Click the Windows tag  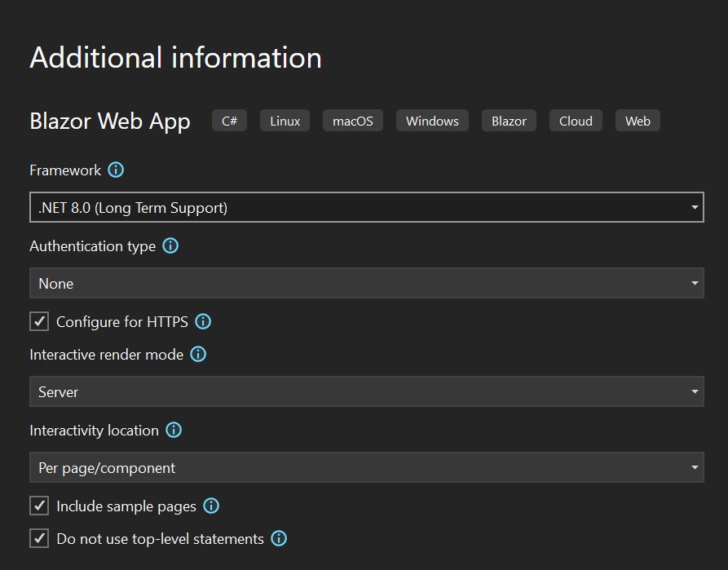pyautogui.click(x=432, y=121)
